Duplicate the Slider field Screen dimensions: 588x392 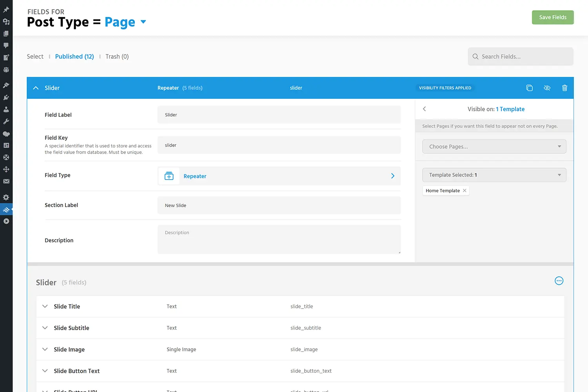[x=529, y=88]
